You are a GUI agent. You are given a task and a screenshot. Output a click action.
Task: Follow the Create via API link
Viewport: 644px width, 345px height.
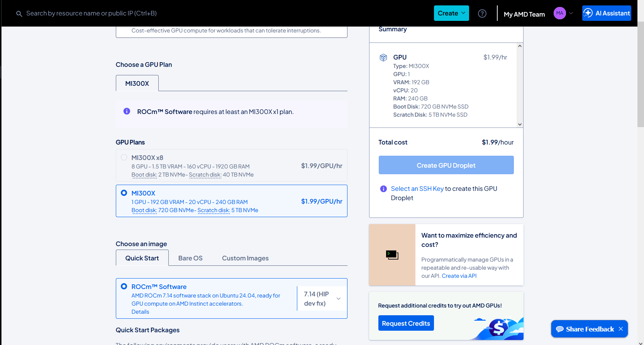[459, 276]
